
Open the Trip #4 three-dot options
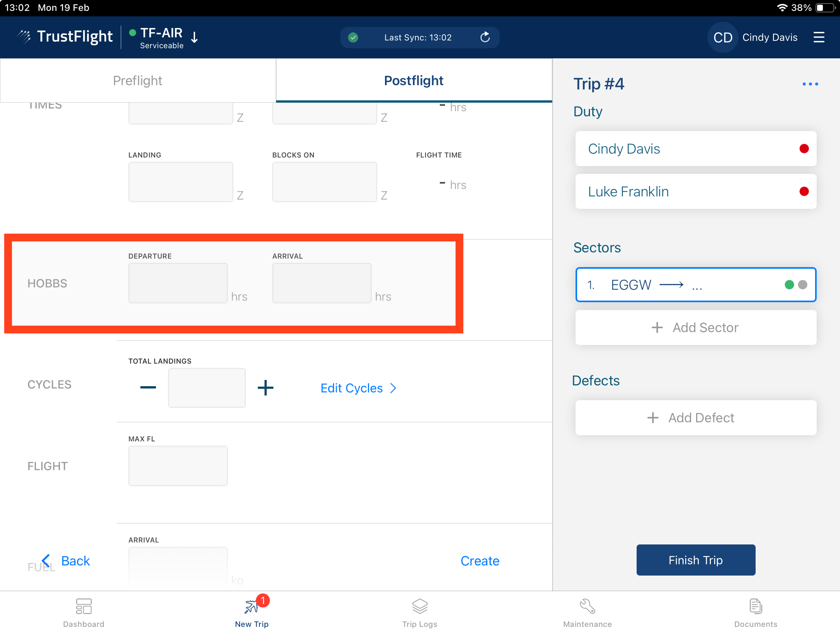coord(810,84)
